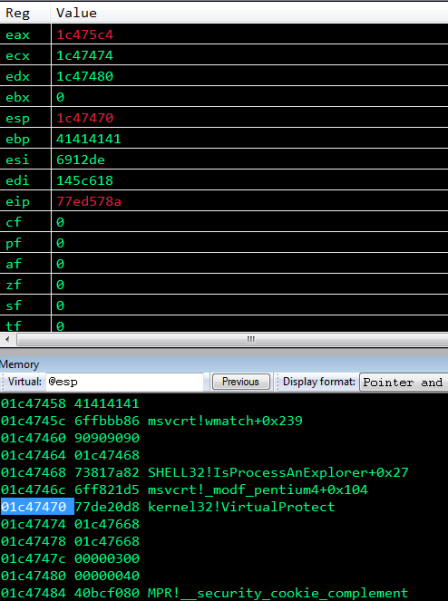Viewport: 448px width, 601px height.
Task: Select the esp value 1c47470
Action: coord(85,118)
